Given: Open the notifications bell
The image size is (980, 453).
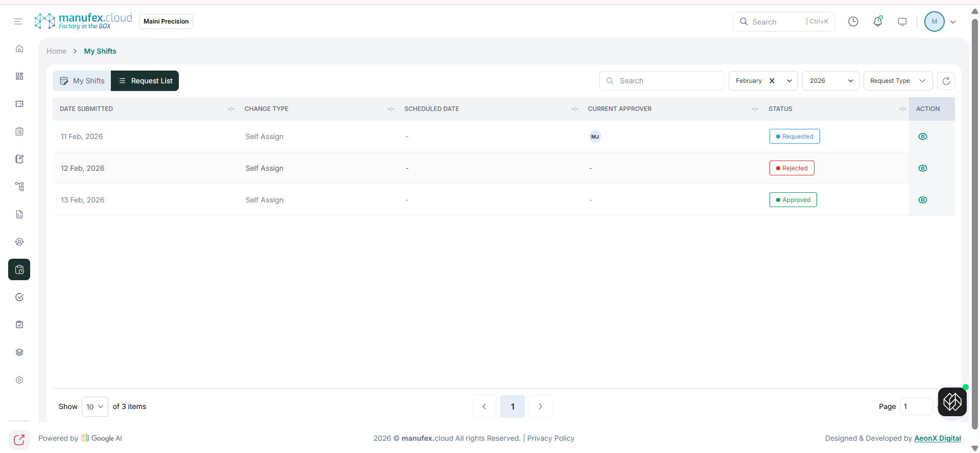Looking at the screenshot, I should (878, 21).
